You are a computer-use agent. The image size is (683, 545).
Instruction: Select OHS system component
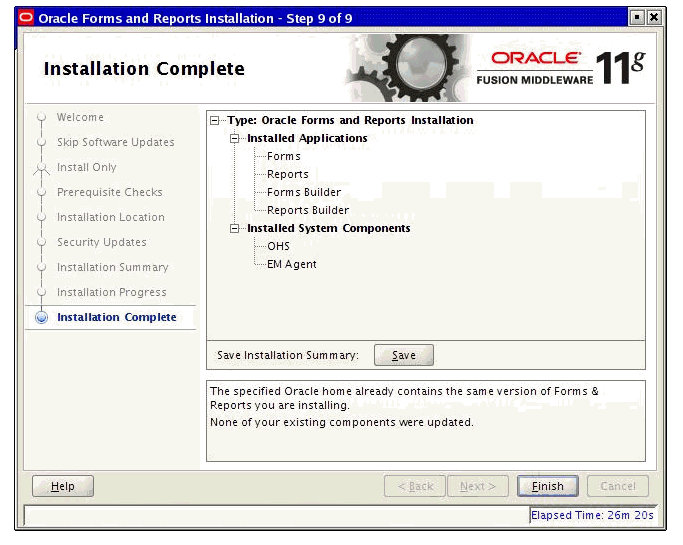pyautogui.click(x=278, y=246)
